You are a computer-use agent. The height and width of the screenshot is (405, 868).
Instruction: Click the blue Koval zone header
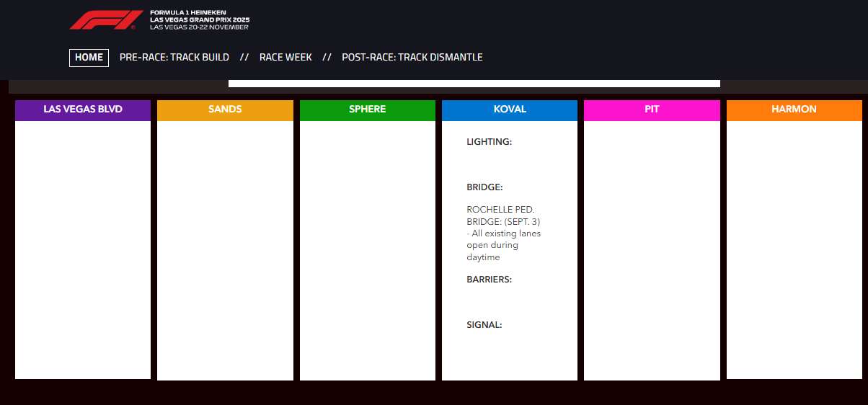pos(510,110)
